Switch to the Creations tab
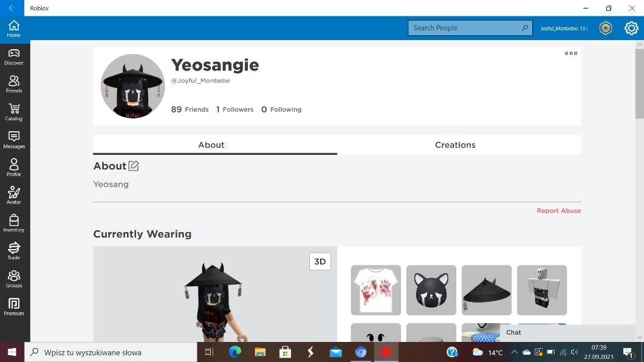Image resolution: width=644 pixels, height=362 pixels. click(455, 145)
